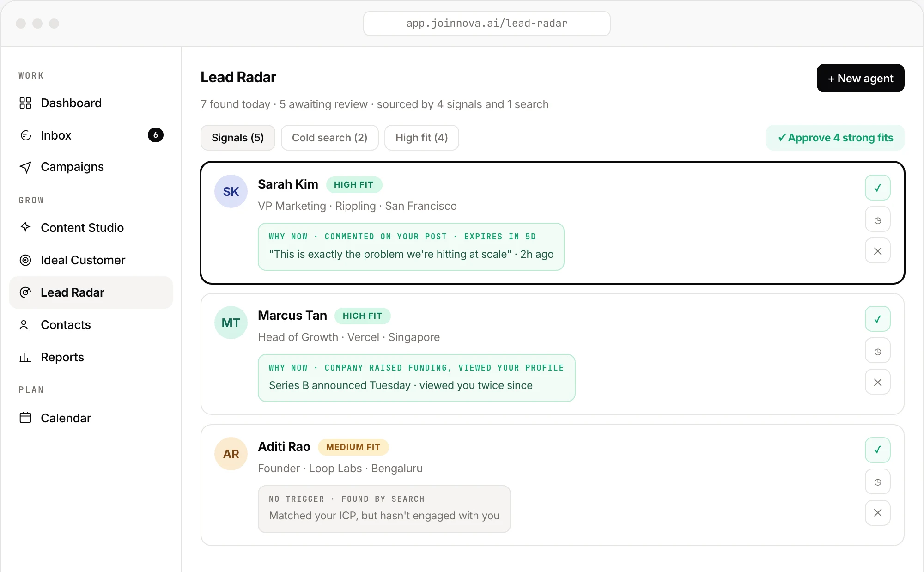This screenshot has width=924, height=572.
Task: Click the Content Studio sparkle icon
Action: (25, 227)
